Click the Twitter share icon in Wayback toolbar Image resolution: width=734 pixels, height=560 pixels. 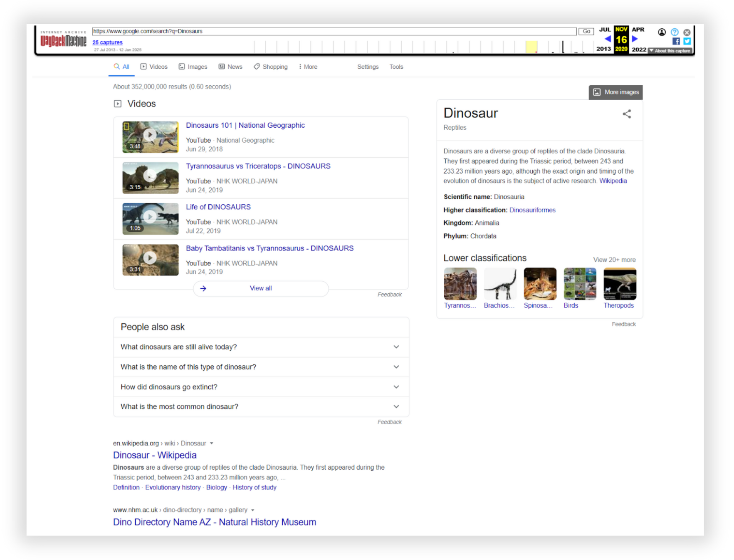pyautogui.click(x=687, y=41)
